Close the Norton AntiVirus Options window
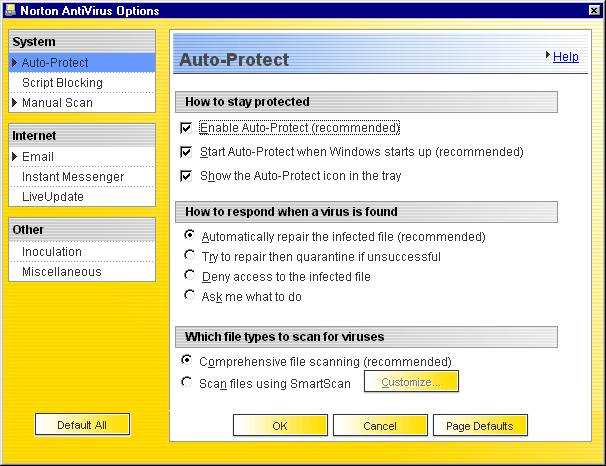 coord(594,9)
